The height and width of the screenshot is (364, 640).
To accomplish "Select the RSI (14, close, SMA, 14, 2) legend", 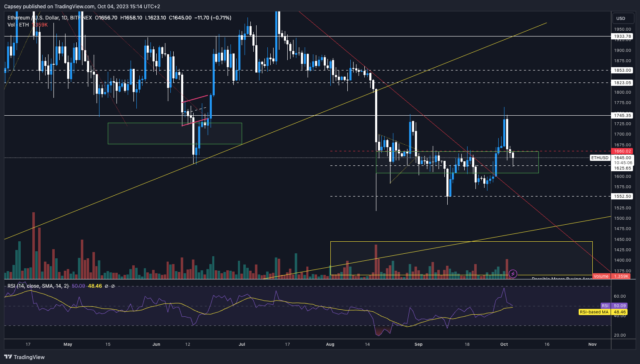I will [x=38, y=286].
